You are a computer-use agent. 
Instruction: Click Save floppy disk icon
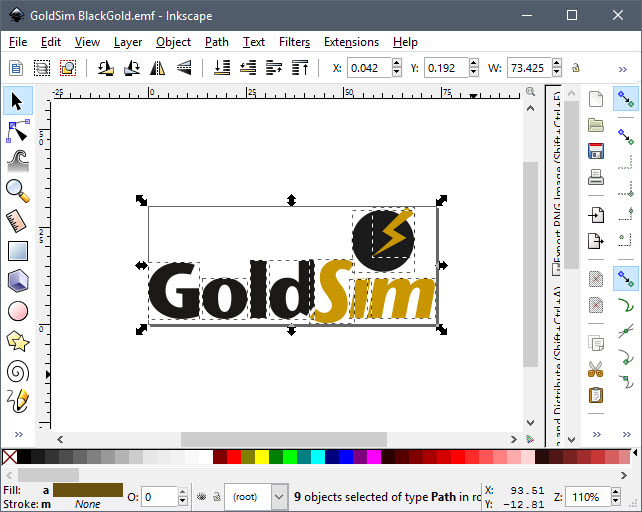(596, 151)
